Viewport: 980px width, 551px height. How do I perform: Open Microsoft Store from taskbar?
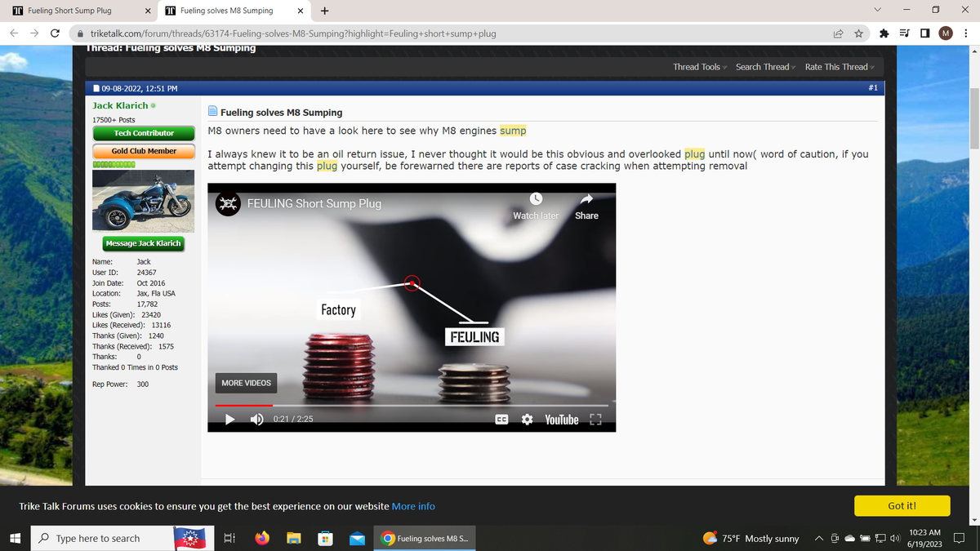tap(325, 538)
